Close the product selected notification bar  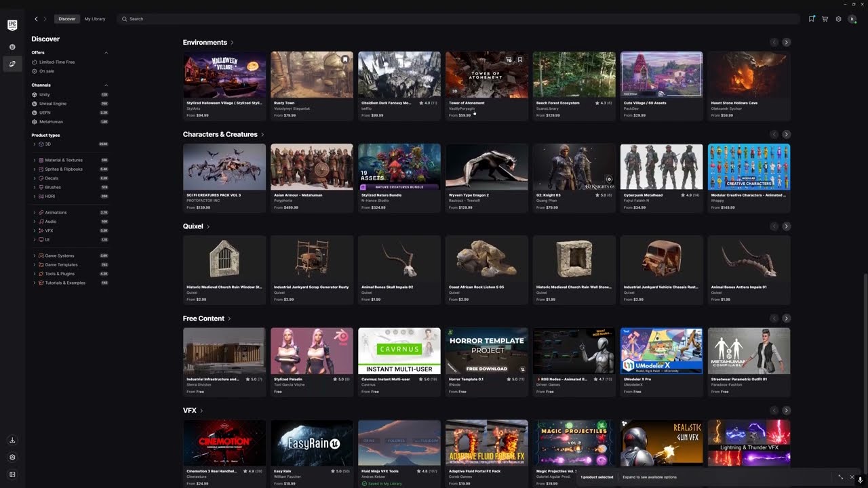[x=852, y=477]
